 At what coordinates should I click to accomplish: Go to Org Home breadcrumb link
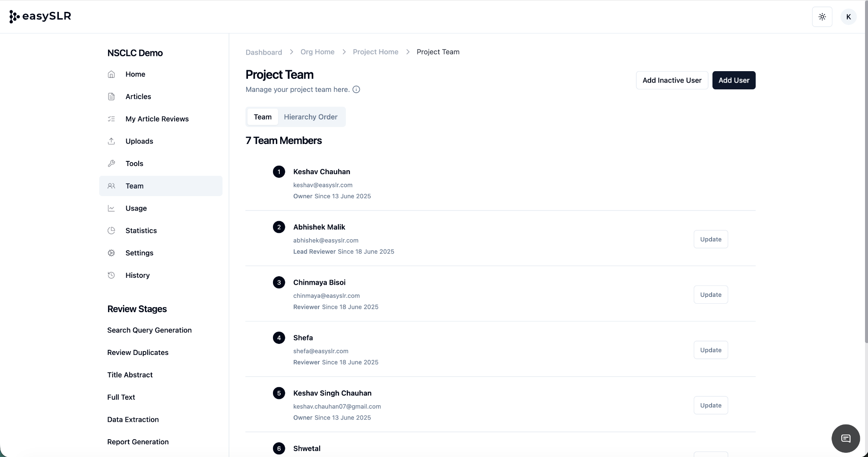tap(317, 52)
